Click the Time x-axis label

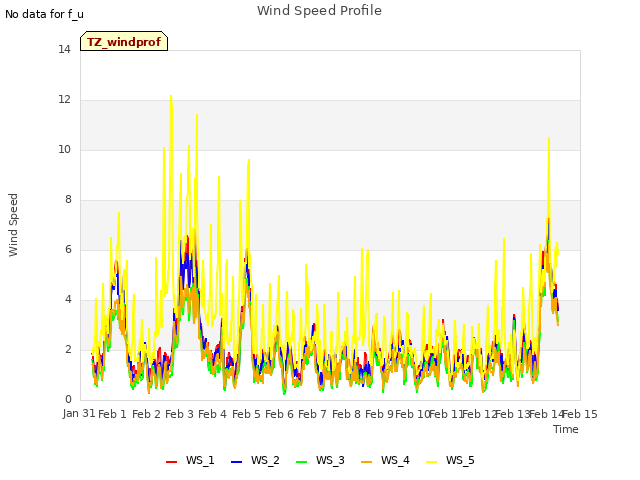(566, 429)
